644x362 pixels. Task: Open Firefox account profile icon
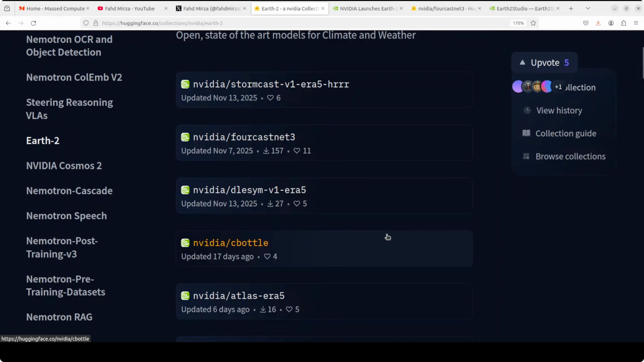tap(611, 23)
